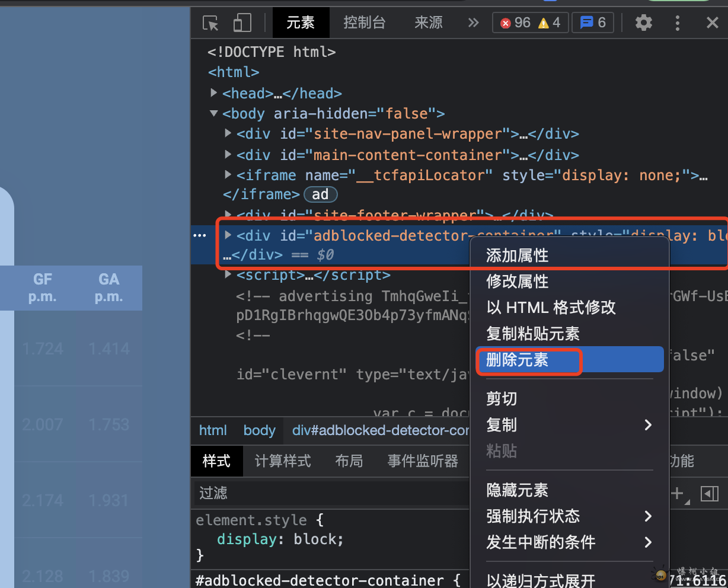The image size is (728, 588).
Task: Switch to the 控制台 tab
Action: [365, 23]
